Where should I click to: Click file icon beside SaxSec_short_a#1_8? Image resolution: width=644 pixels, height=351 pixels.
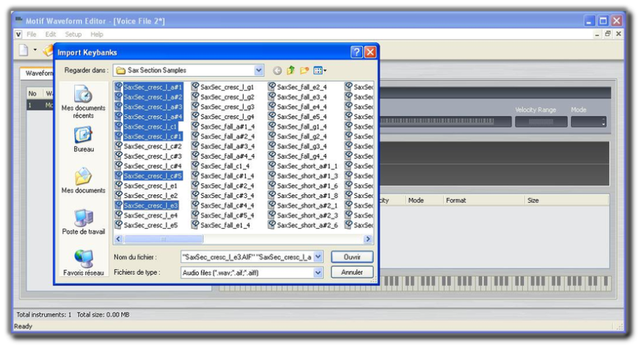click(271, 195)
